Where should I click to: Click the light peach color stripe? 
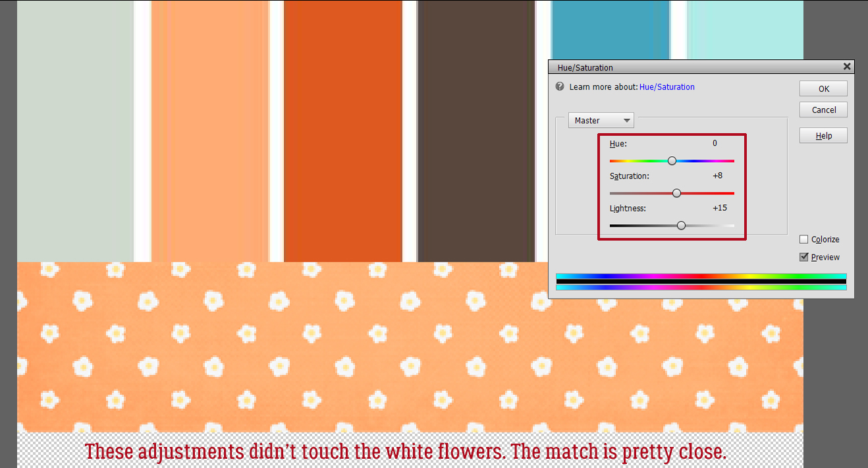pyautogui.click(x=210, y=131)
